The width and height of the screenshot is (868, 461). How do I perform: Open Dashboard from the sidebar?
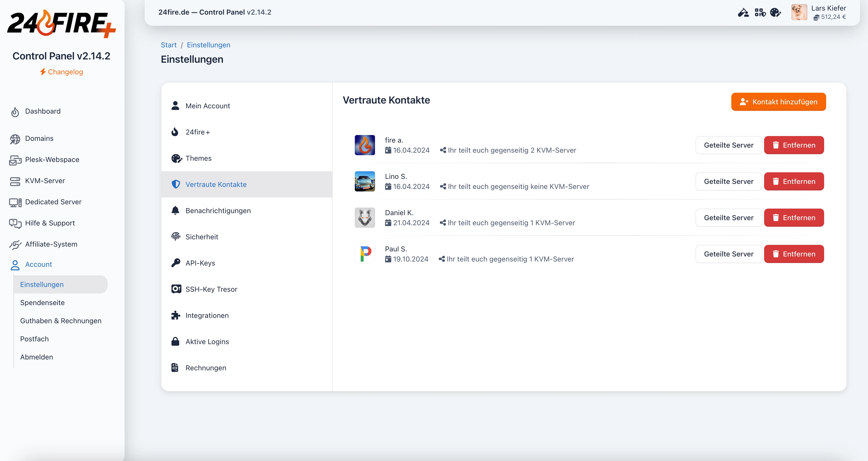[x=43, y=111]
